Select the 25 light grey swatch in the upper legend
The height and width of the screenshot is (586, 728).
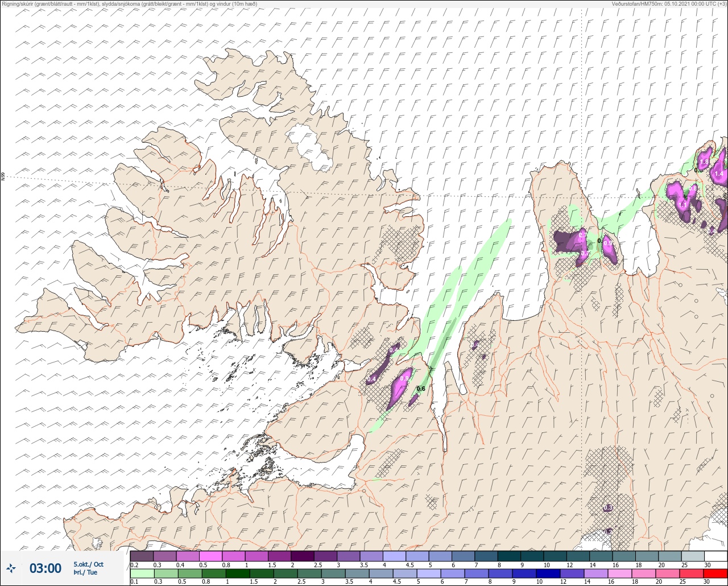click(692, 556)
